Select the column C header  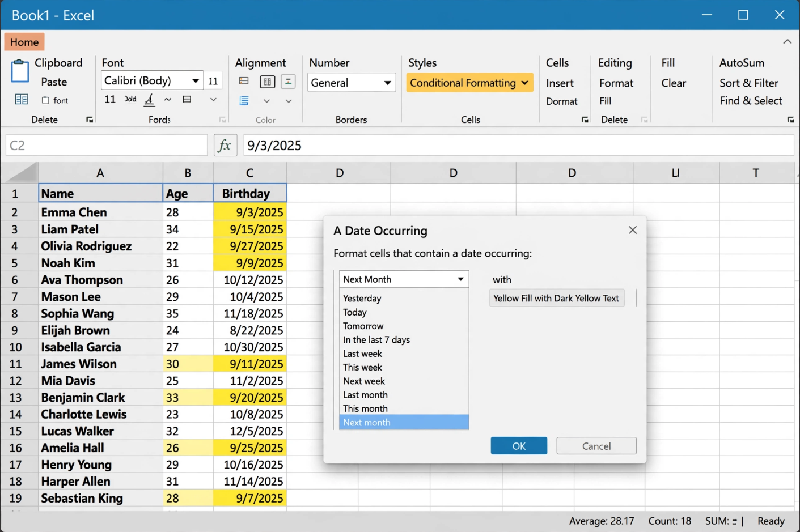point(249,173)
